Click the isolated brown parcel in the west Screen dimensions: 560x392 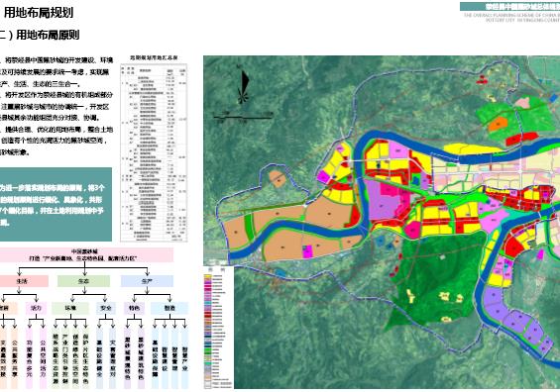[278, 178]
